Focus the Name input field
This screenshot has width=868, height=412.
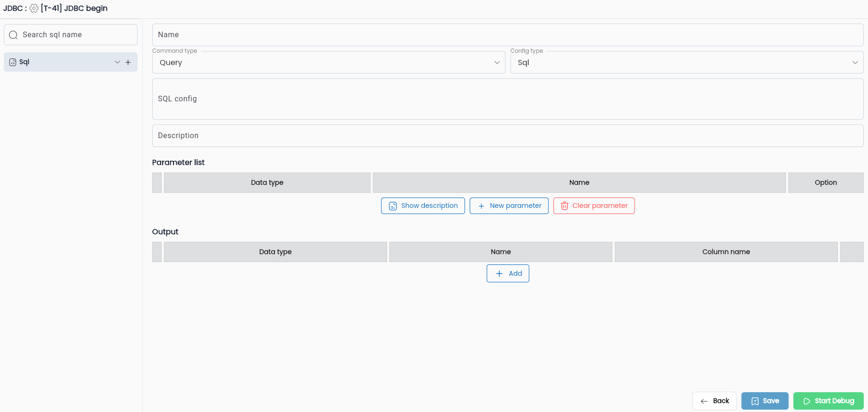coord(508,35)
